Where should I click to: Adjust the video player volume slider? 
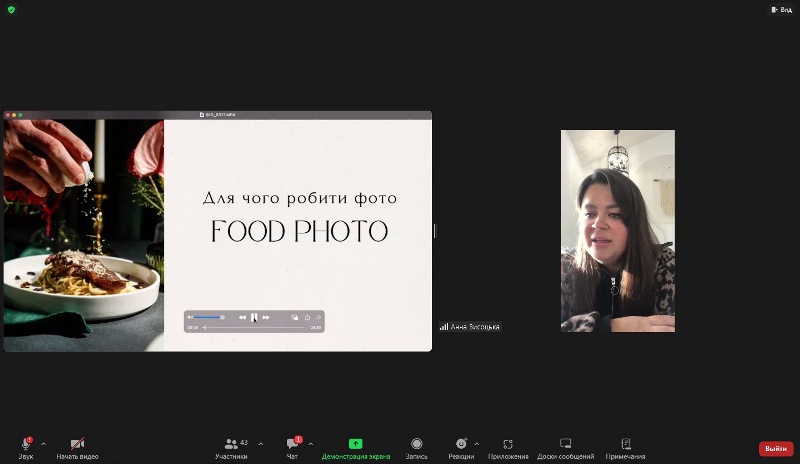tap(209, 318)
